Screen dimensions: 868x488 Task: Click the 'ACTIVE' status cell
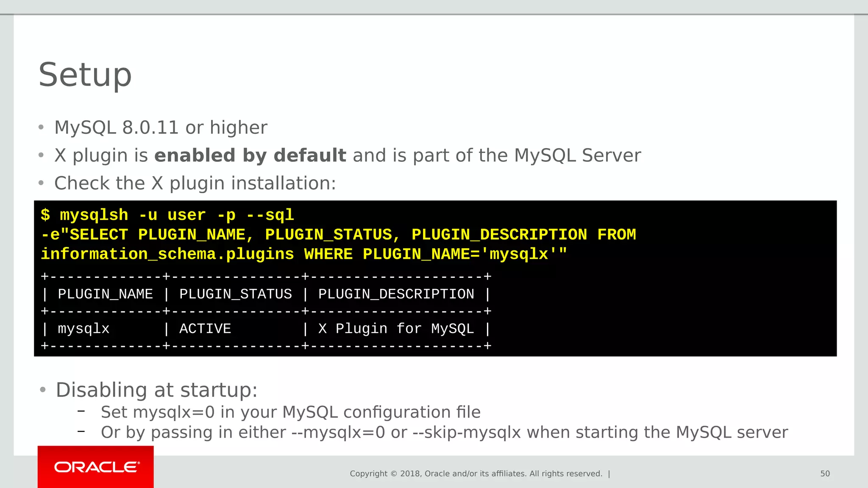pyautogui.click(x=205, y=329)
